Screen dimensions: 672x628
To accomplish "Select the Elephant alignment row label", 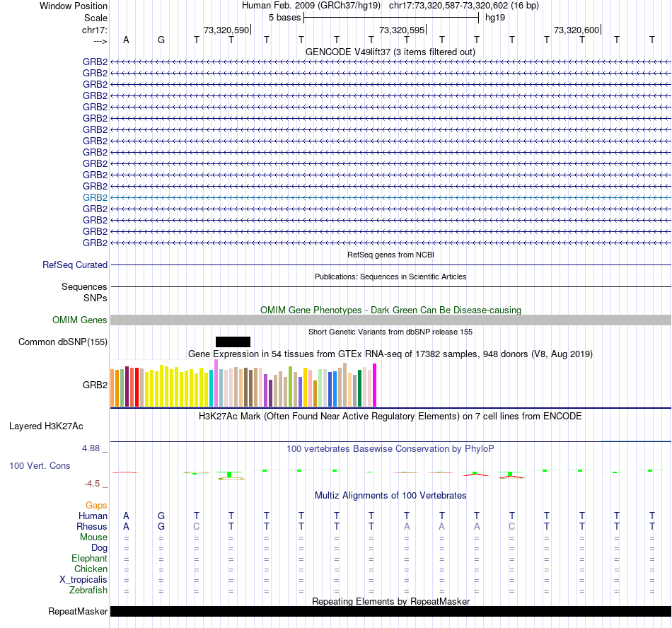I will tap(89, 558).
